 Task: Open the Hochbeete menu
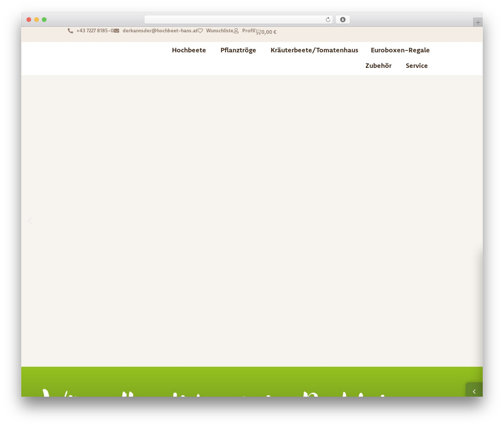click(x=189, y=50)
